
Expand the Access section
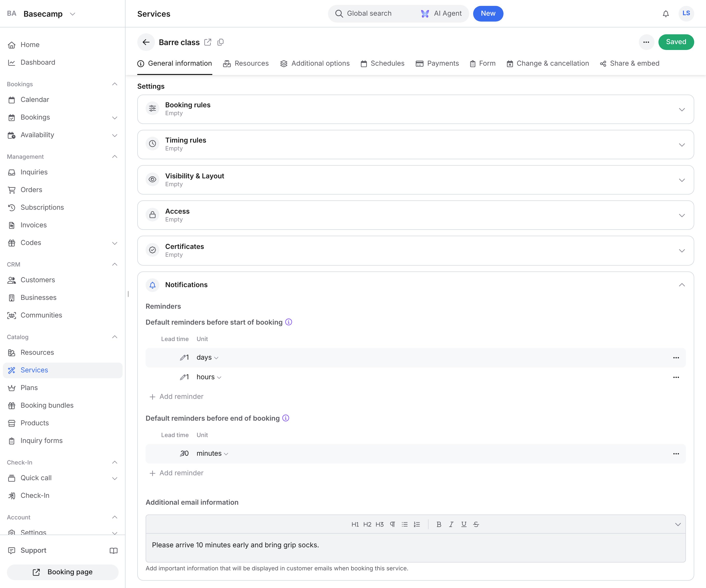pos(416,215)
